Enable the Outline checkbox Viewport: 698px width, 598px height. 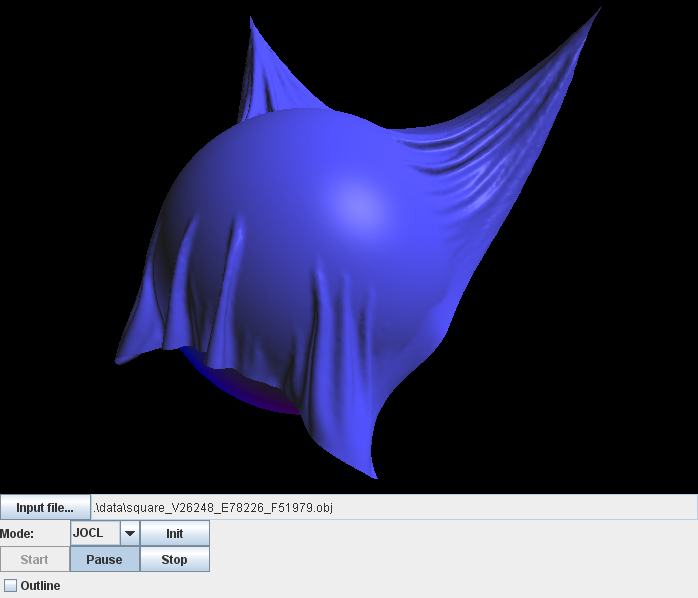pos(10,586)
